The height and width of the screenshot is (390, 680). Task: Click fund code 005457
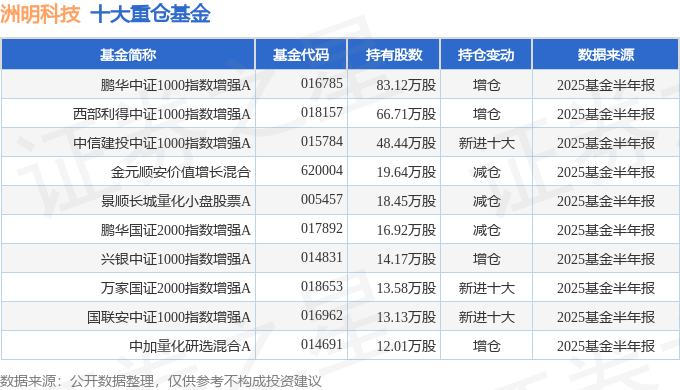[322, 200]
